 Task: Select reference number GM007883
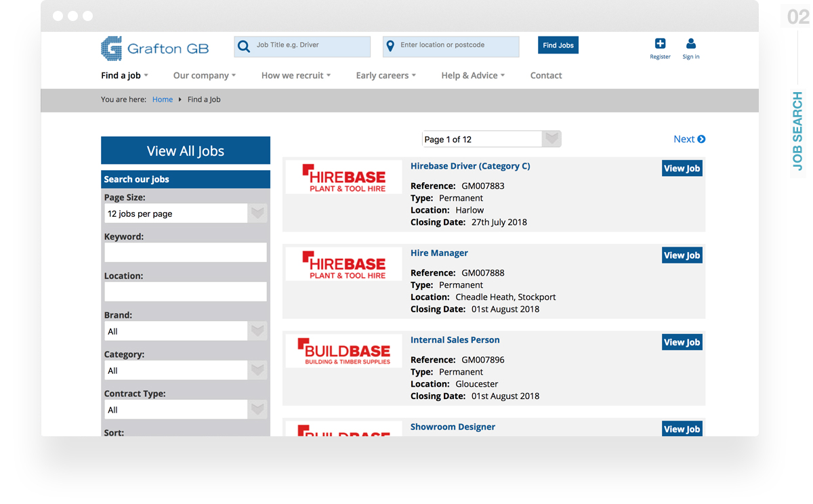[483, 186]
